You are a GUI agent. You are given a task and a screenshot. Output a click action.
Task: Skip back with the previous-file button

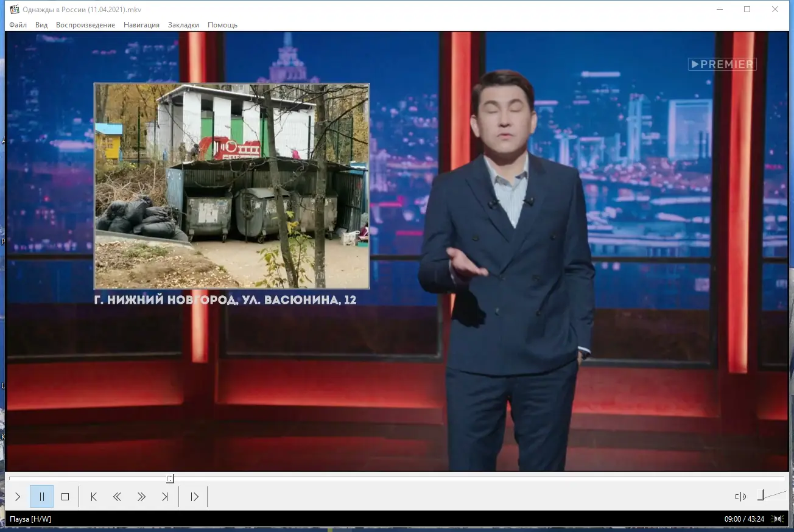coord(94,497)
